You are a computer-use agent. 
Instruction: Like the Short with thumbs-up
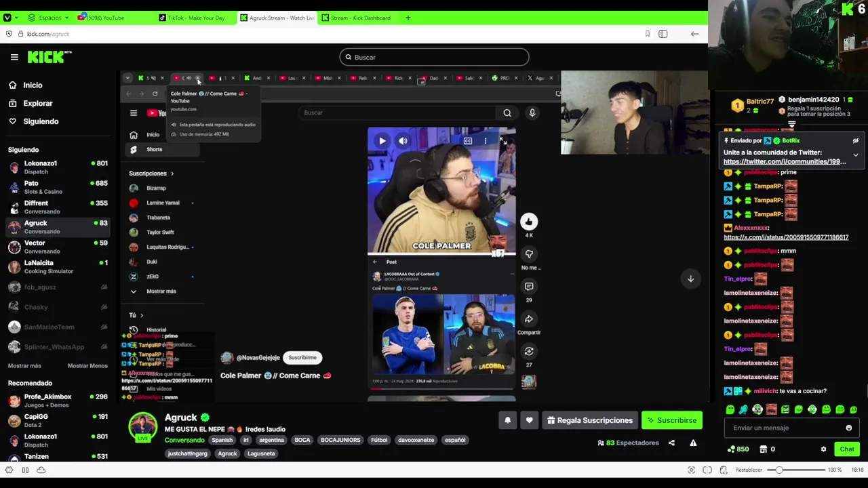point(529,222)
